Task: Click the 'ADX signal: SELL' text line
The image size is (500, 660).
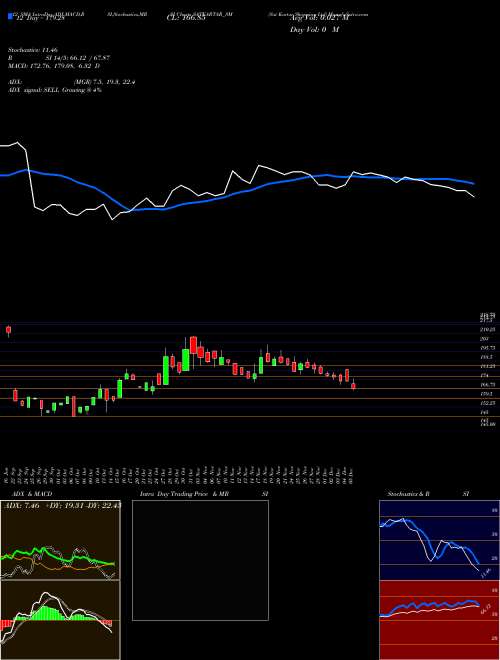Action: click(55, 90)
